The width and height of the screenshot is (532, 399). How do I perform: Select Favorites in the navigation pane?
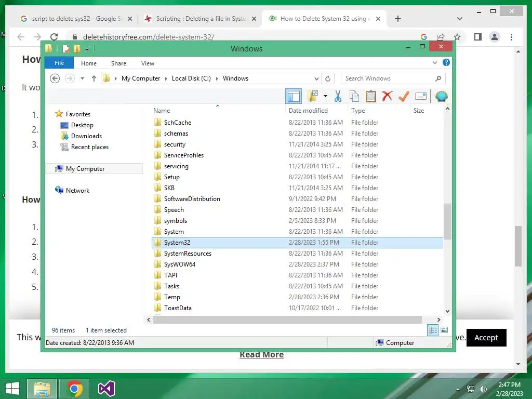[x=78, y=114]
